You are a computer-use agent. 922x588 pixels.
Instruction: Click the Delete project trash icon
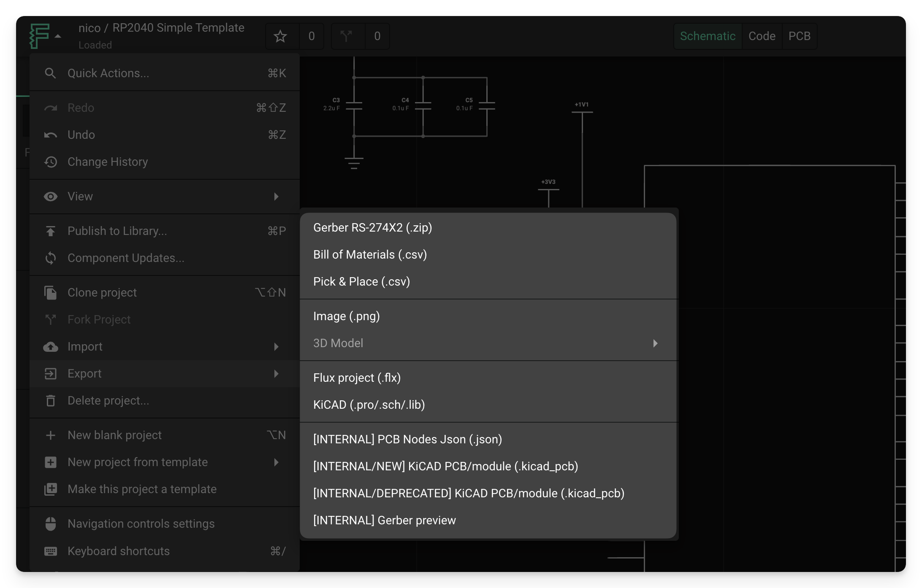coord(50,400)
